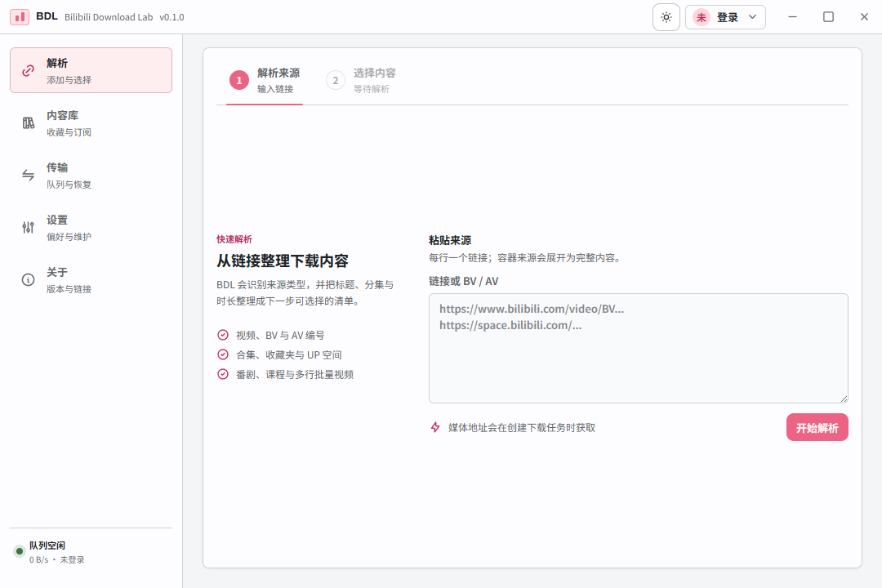The width and height of the screenshot is (882, 588).
Task: Click the lightning bolt icon
Action: pyautogui.click(x=435, y=427)
